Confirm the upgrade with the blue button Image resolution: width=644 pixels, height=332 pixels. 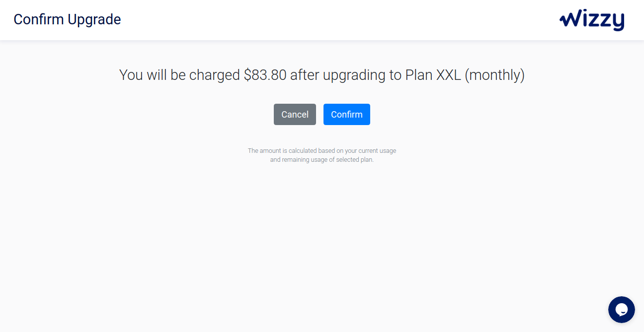tap(347, 114)
